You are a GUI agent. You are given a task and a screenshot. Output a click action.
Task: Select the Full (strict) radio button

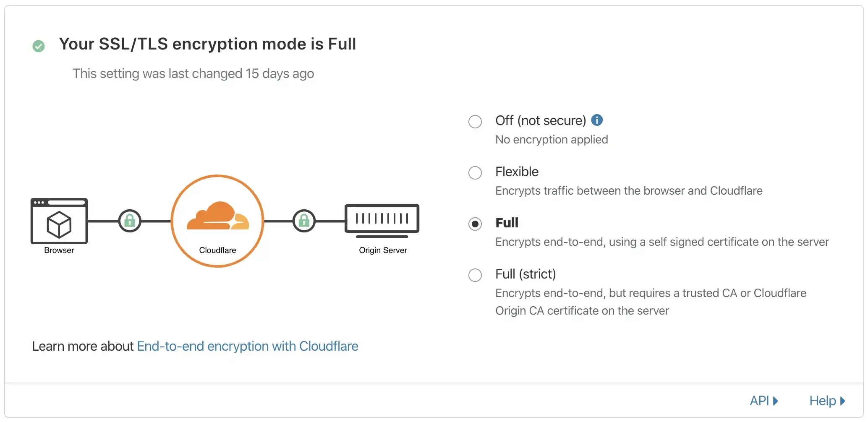[x=475, y=275]
